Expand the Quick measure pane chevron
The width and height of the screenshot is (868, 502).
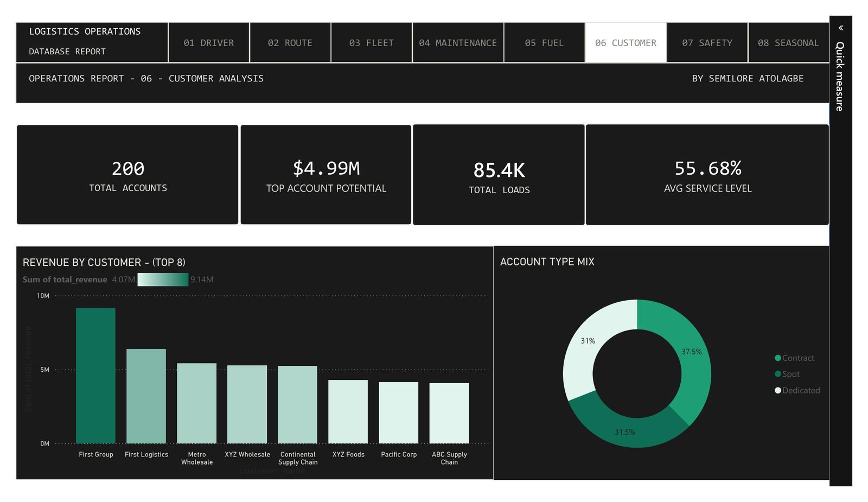pos(841,28)
